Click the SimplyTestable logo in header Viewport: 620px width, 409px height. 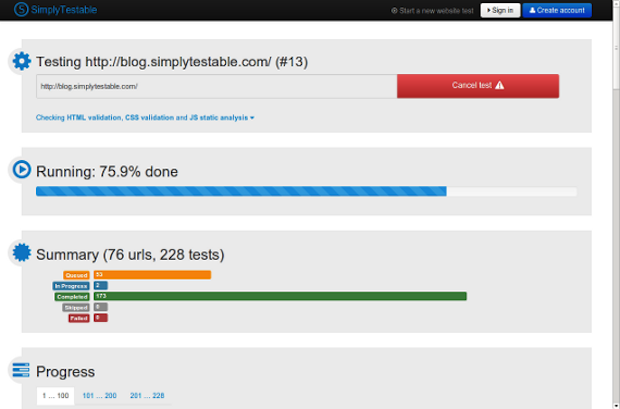[x=55, y=9]
